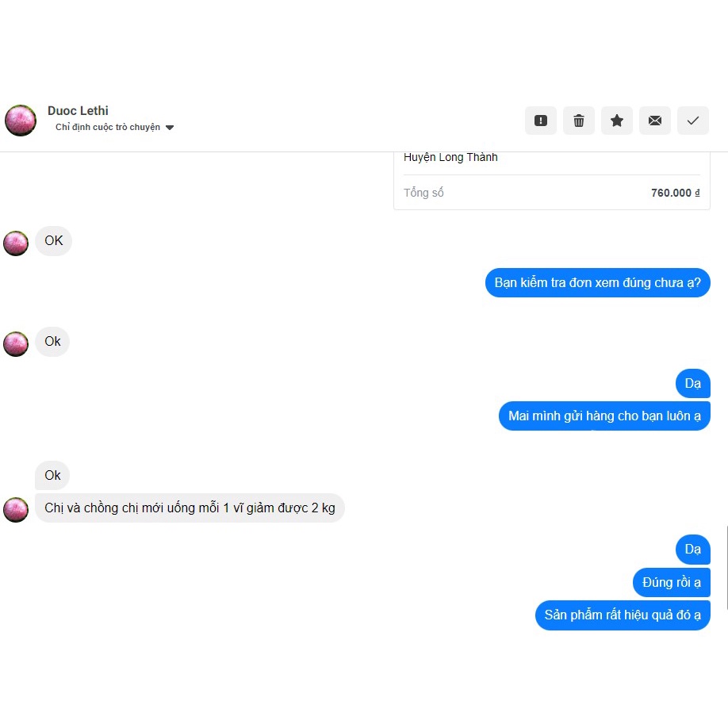The width and height of the screenshot is (728, 728).
Task: Mark conversation done with checkmark icon
Action: (693, 121)
